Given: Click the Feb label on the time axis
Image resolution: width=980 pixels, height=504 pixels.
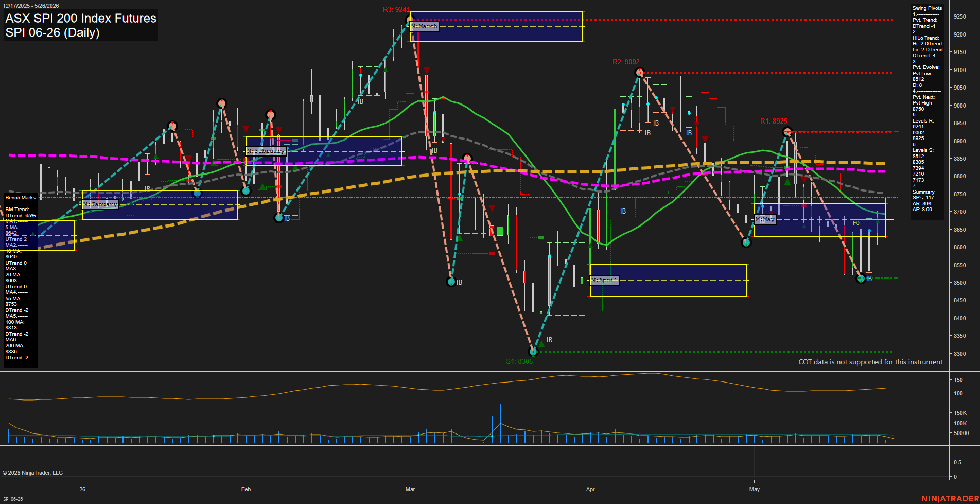Looking at the screenshot, I should tap(246, 489).
